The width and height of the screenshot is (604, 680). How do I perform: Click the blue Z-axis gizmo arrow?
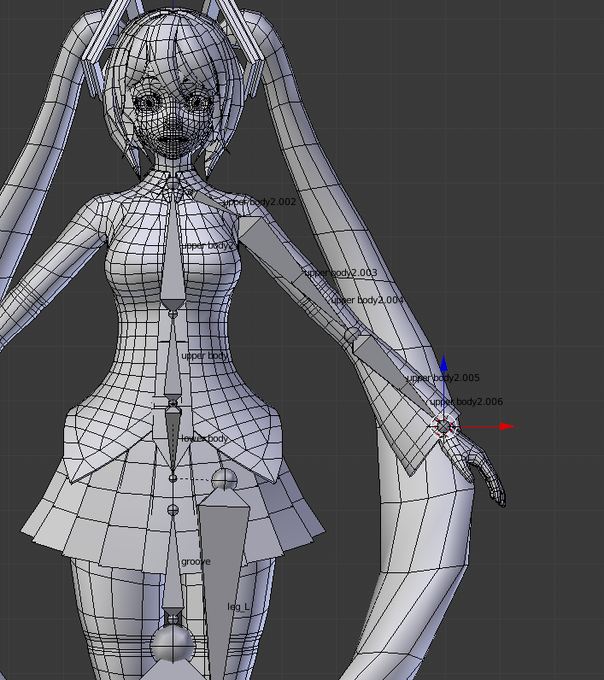444,364
